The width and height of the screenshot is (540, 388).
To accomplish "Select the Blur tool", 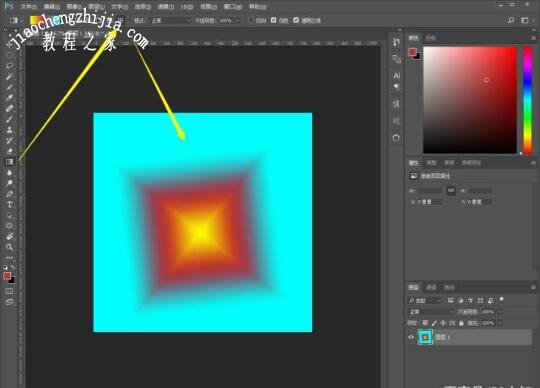I will [9, 172].
